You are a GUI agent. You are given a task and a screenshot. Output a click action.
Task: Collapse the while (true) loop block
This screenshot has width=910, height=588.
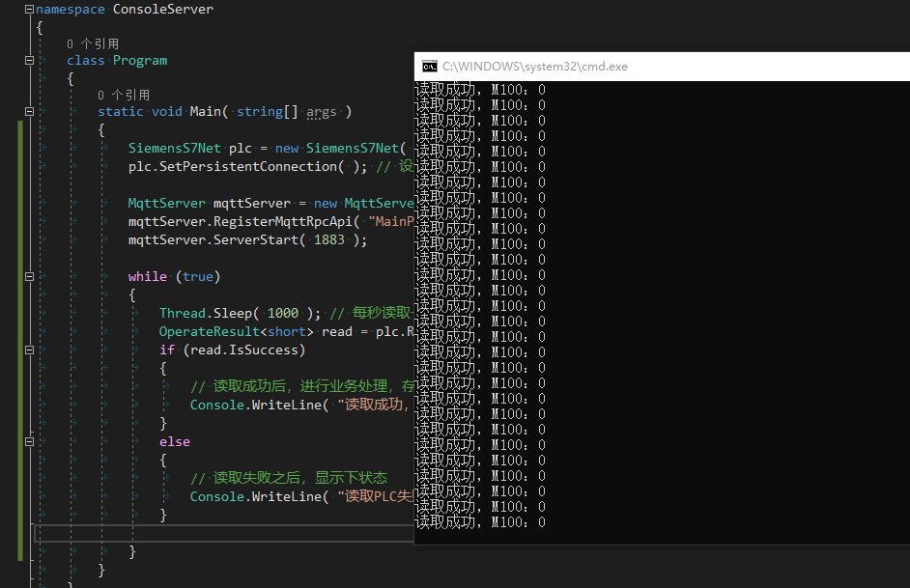29,276
